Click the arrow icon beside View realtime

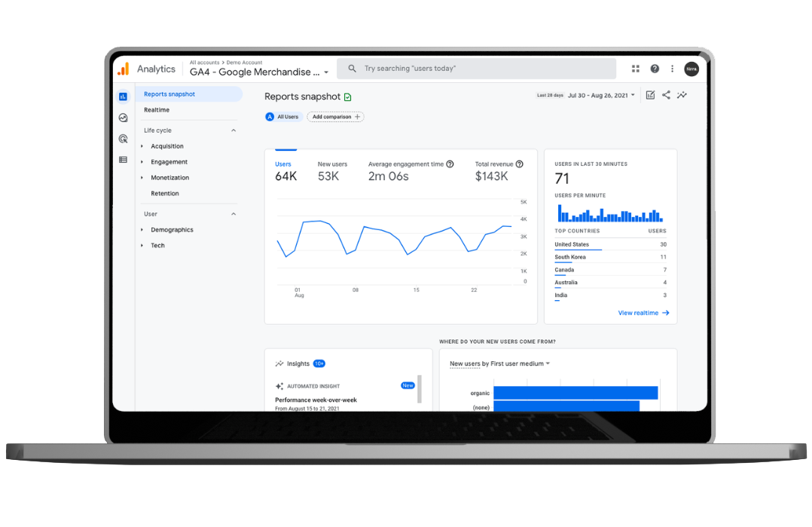[666, 313]
